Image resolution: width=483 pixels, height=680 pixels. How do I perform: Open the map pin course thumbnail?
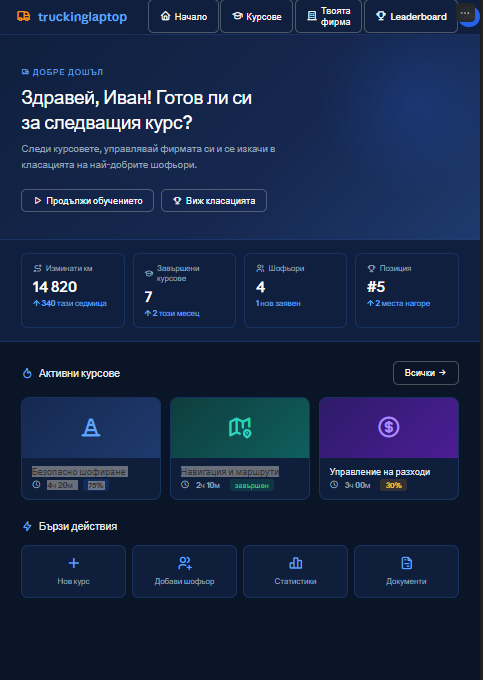pos(240,428)
